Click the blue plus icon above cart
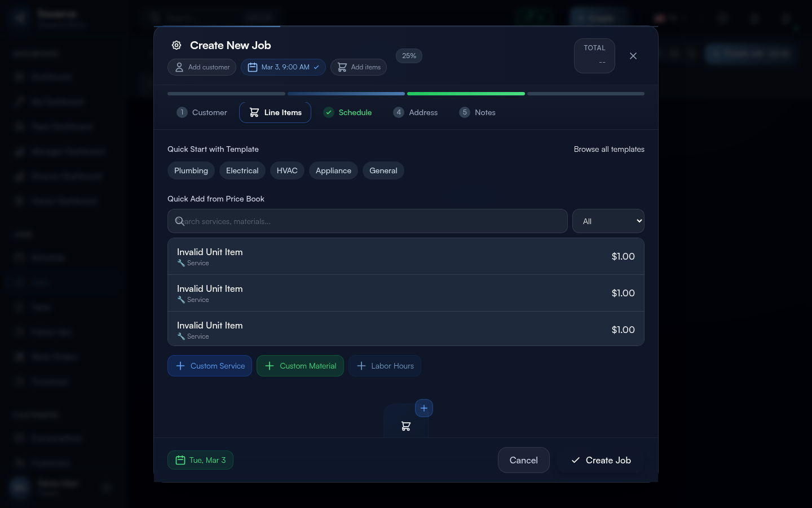The image size is (812, 508). pyautogui.click(x=424, y=408)
